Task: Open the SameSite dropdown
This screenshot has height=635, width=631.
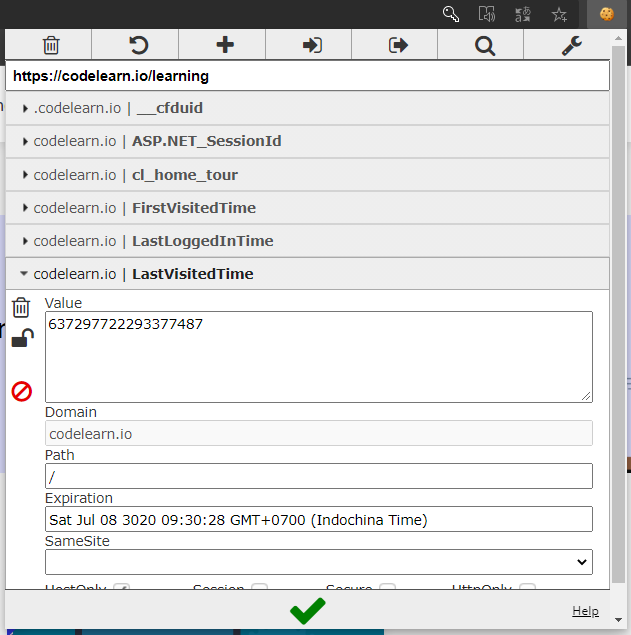Action: (318, 562)
